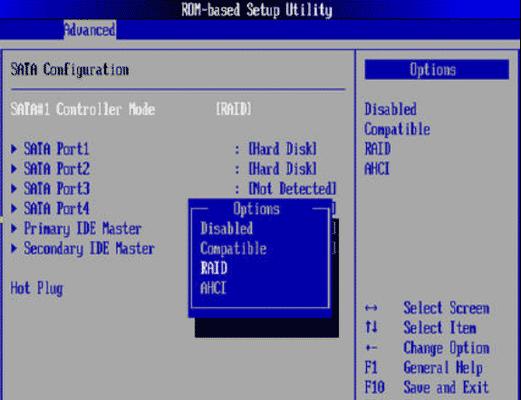Screen dimensions: 521x400
Task: Click SATA Port4 arrow icon
Action: pos(14,209)
